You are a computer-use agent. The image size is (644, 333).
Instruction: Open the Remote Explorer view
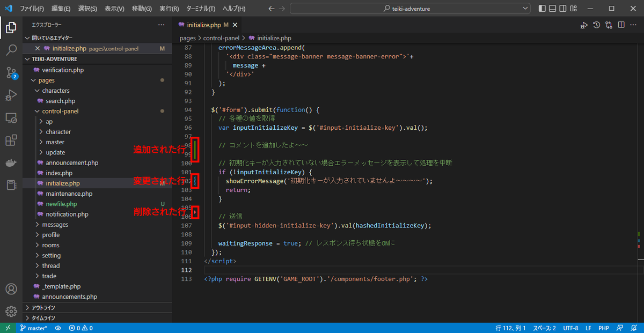point(11,118)
